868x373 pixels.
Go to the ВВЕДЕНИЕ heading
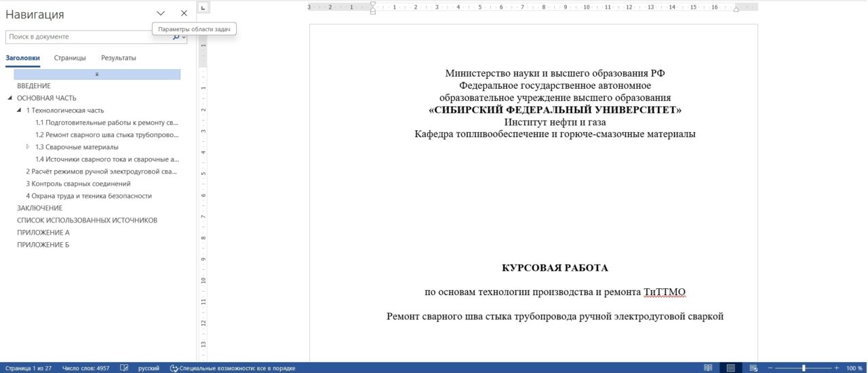34,86
